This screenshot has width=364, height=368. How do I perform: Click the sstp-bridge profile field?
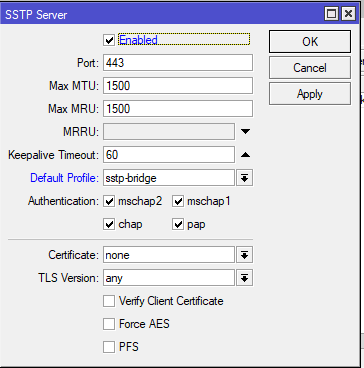click(169, 178)
